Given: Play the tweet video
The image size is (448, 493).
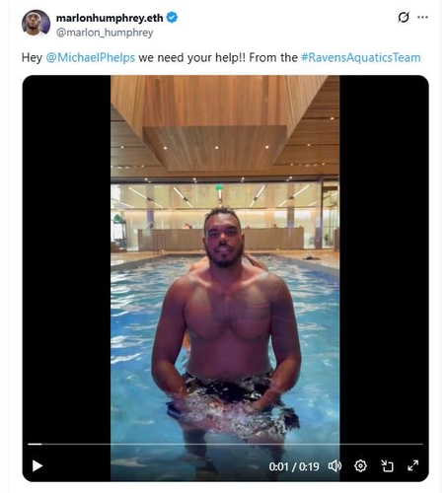Looking at the screenshot, I should click(x=37, y=465).
